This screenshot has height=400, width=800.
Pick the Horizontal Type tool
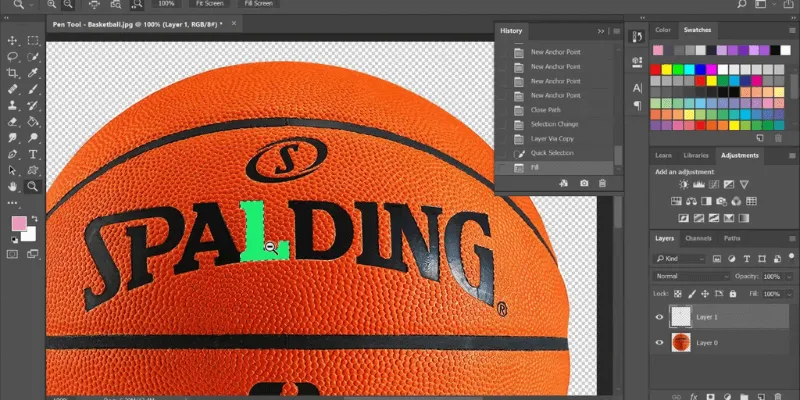[33, 155]
